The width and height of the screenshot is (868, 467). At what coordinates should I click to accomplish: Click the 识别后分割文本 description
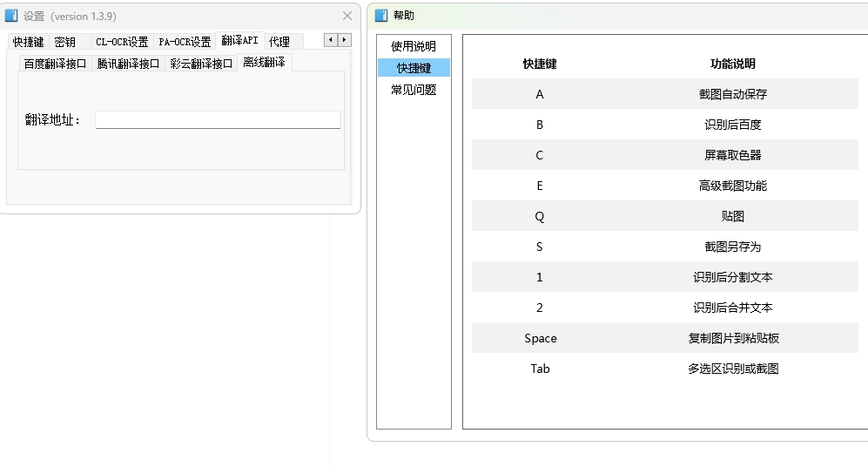[x=732, y=277]
